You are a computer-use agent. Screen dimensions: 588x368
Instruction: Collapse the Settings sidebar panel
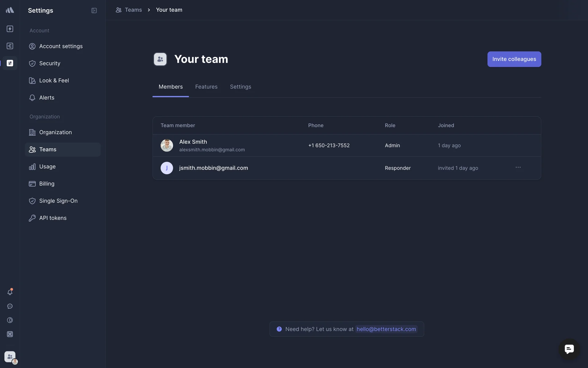94,10
